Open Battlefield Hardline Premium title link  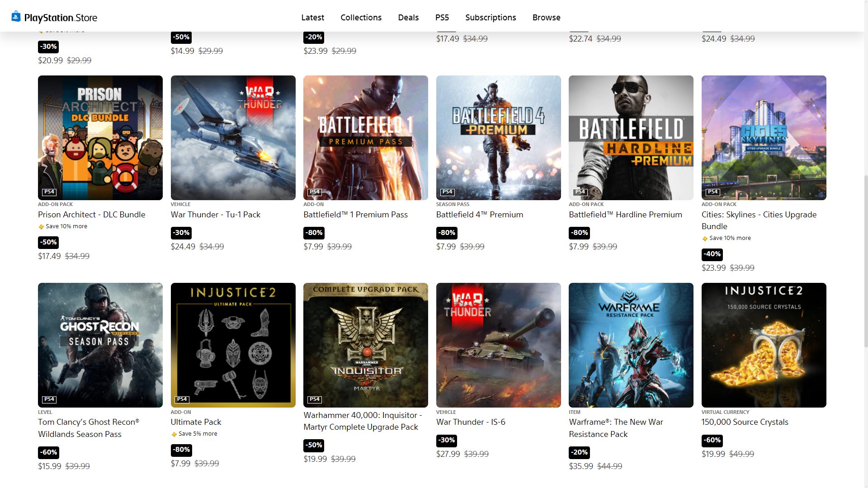[x=625, y=215]
